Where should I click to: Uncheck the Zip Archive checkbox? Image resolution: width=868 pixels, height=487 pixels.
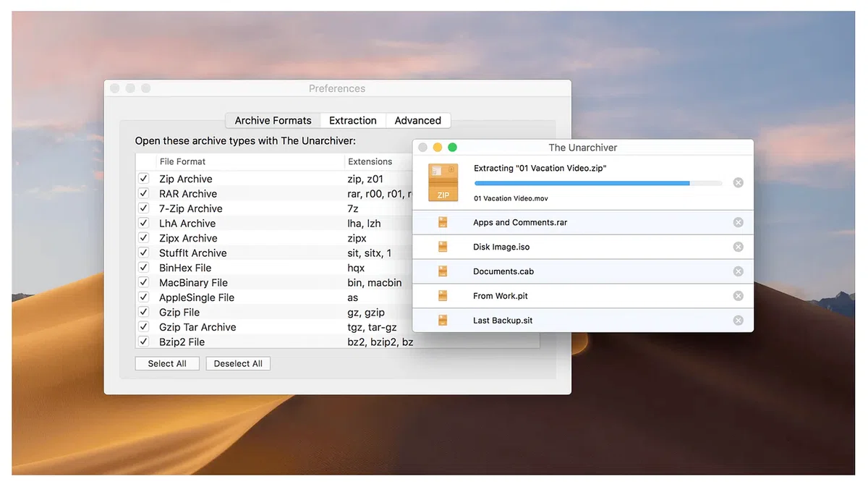143,179
